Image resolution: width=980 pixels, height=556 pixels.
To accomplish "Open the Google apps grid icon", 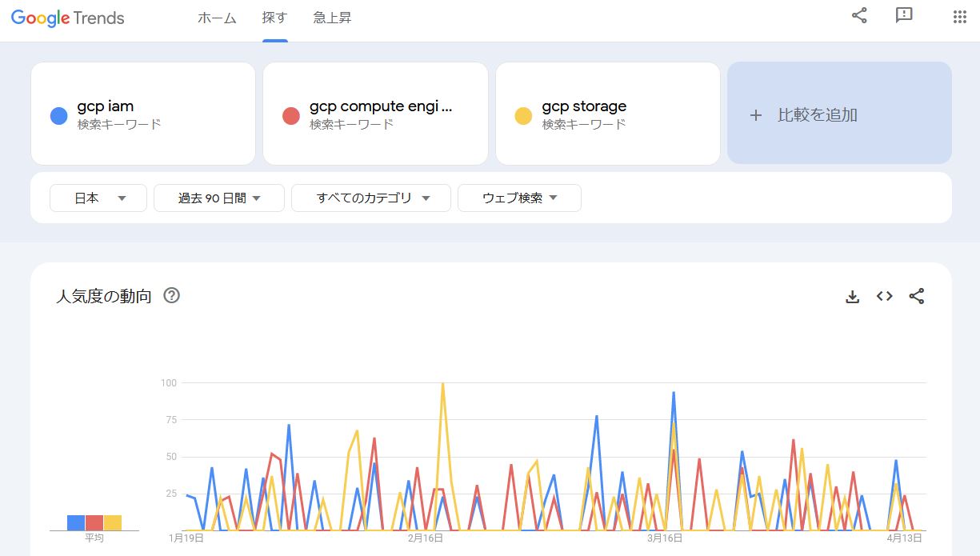I will [960, 17].
